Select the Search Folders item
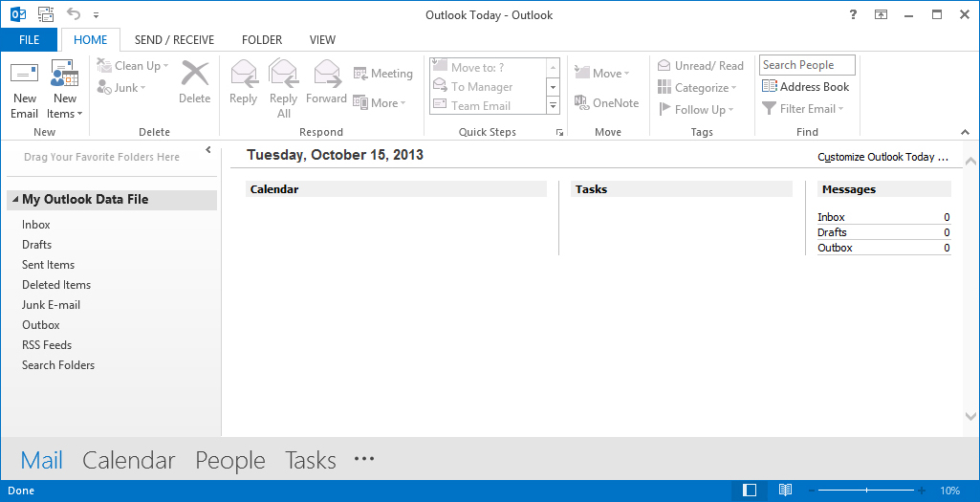This screenshot has height=502, width=980. (x=58, y=364)
